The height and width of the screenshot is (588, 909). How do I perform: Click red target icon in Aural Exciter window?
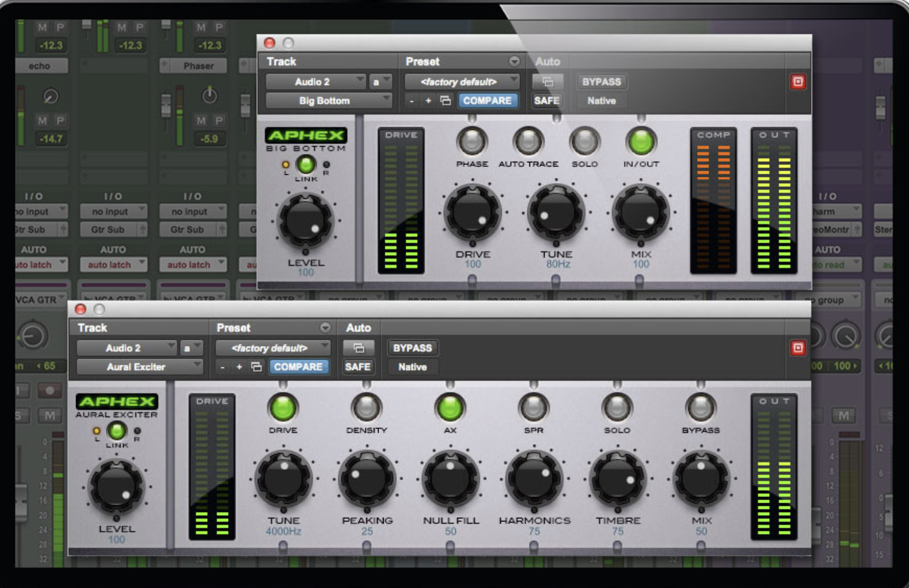pos(798,348)
